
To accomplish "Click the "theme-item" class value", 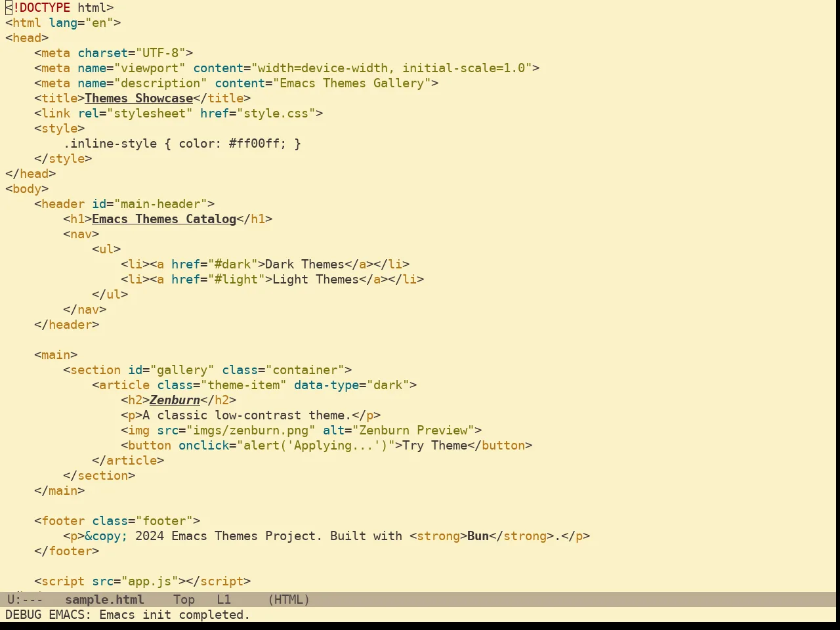I will pyautogui.click(x=243, y=385).
